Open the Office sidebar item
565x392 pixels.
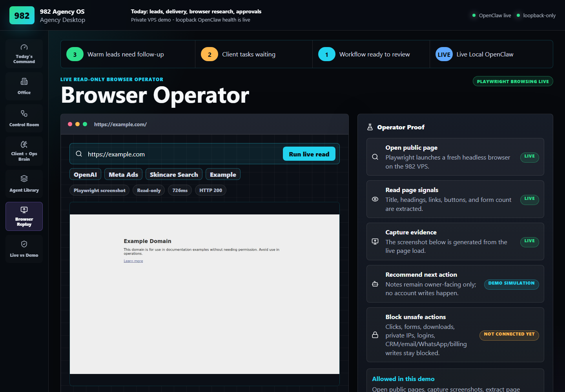tap(24, 86)
